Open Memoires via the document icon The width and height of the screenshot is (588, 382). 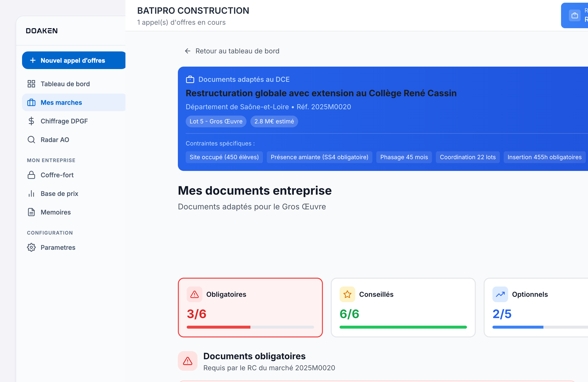(x=31, y=212)
